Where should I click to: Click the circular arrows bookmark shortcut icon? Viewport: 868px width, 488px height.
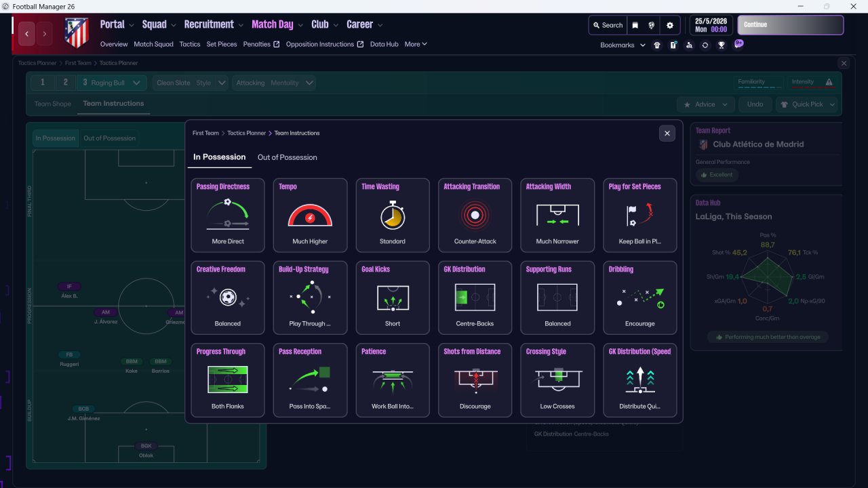point(705,45)
